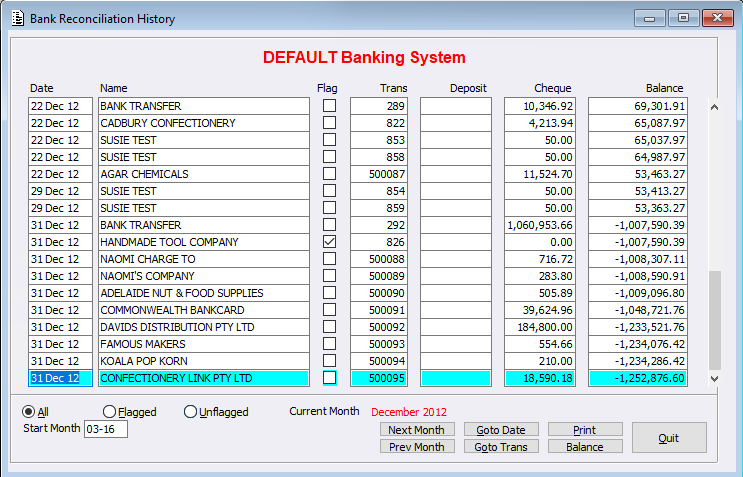Select the All radio button
743x477 pixels.
pyautogui.click(x=29, y=412)
